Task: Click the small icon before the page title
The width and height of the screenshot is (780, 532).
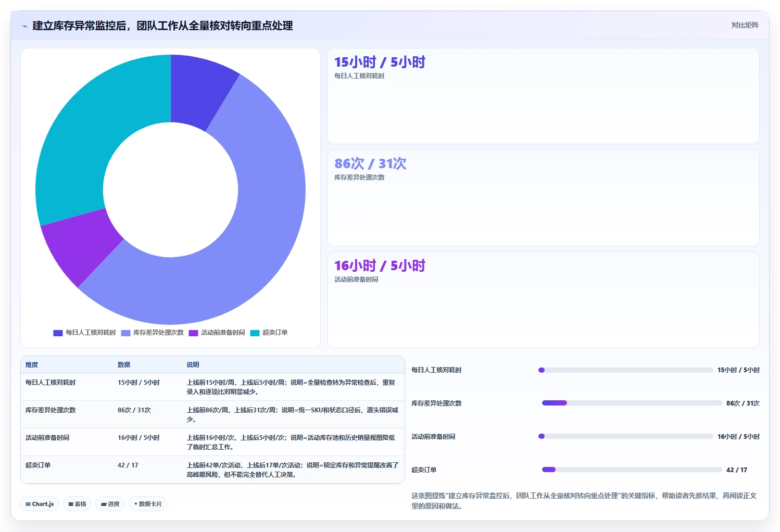Action: click(24, 26)
